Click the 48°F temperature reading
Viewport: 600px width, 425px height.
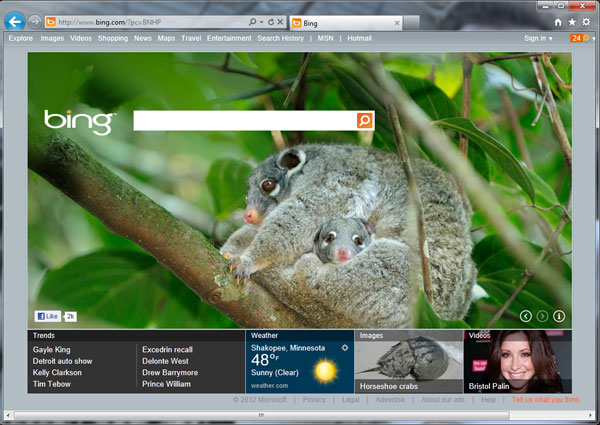coord(265,360)
